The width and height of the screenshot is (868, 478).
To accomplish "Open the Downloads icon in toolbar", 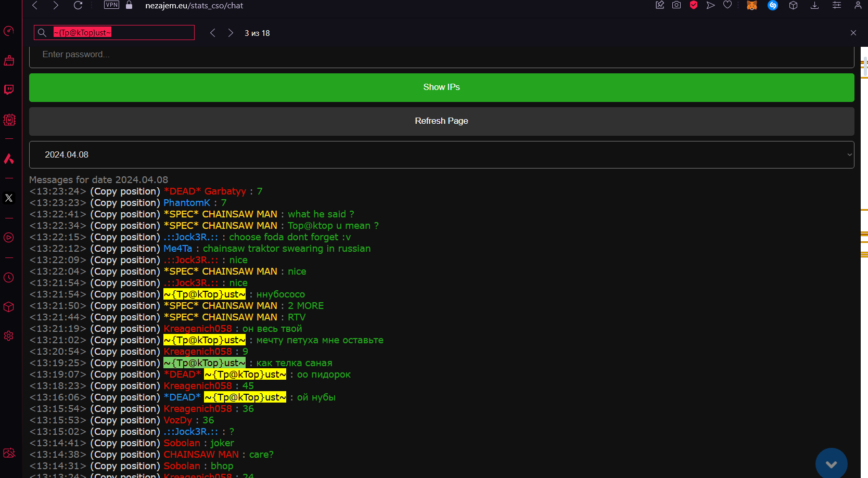I will [x=815, y=5].
